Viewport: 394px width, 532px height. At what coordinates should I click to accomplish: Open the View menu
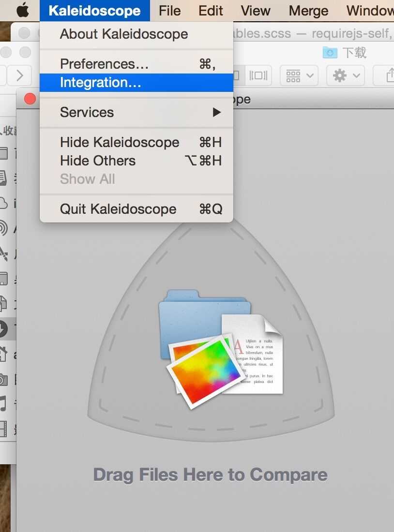[x=256, y=11]
